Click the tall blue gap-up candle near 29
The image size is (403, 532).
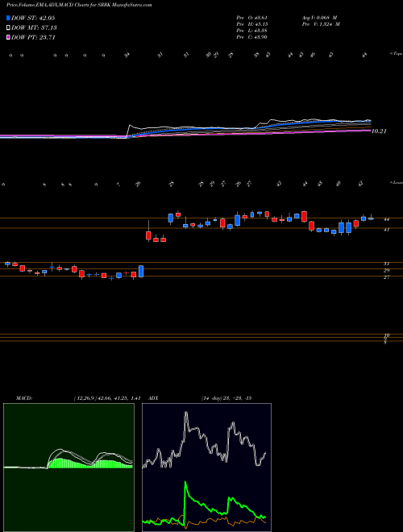pos(141,271)
